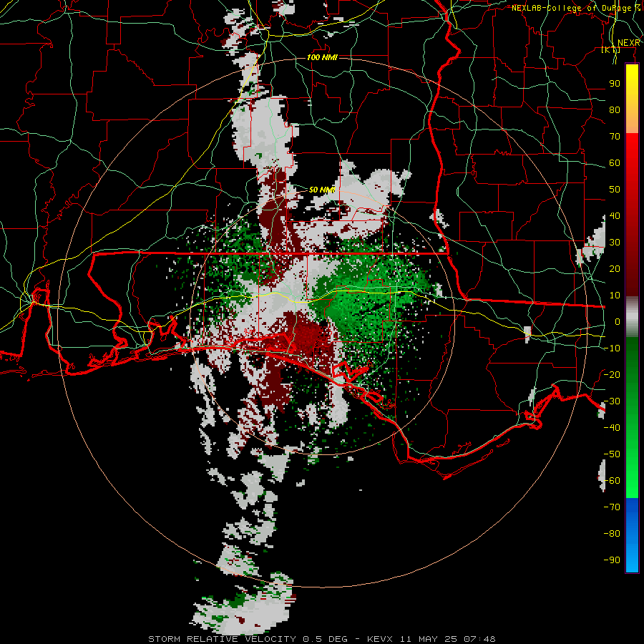Viewport: 644px width, 644px height.
Task: Click the "50 NMI" range ring label
Action: [x=322, y=190]
